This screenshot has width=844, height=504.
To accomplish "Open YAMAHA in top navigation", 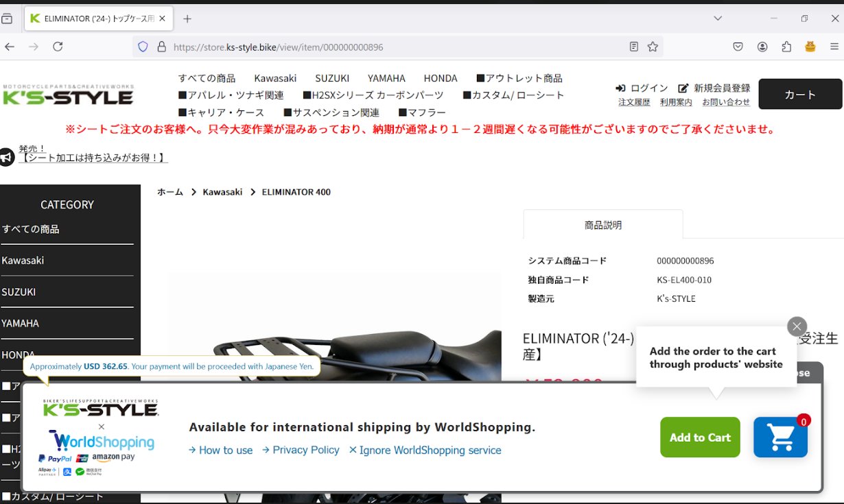I will (x=386, y=78).
